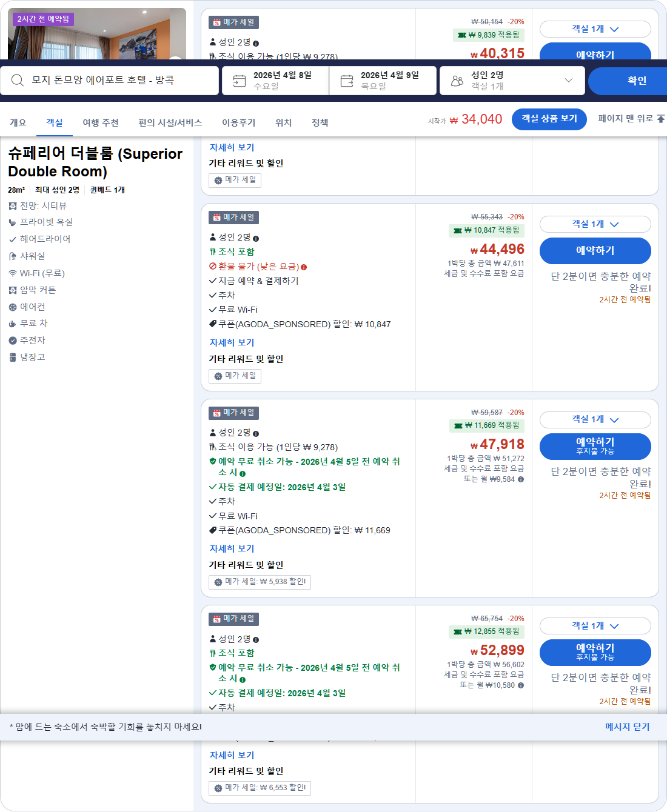Open 자세히 보기 in the ₩44,496 offer

click(x=232, y=343)
